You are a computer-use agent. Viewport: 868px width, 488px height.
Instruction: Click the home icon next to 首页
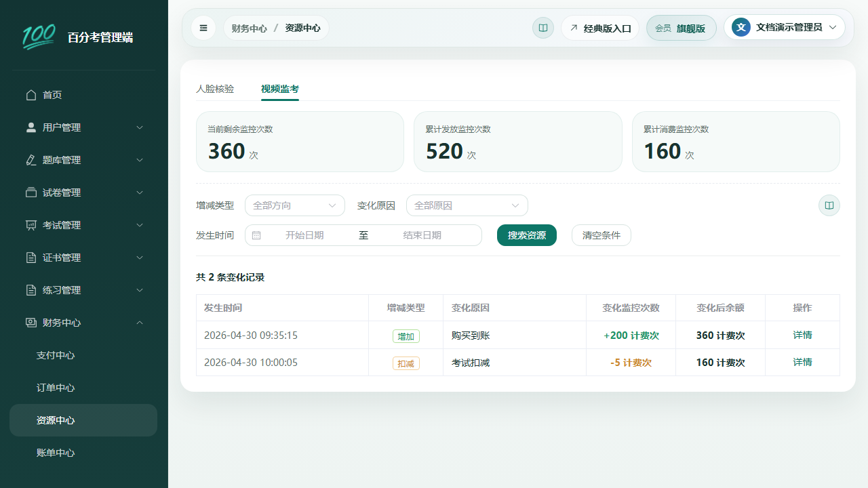pyautogui.click(x=31, y=95)
